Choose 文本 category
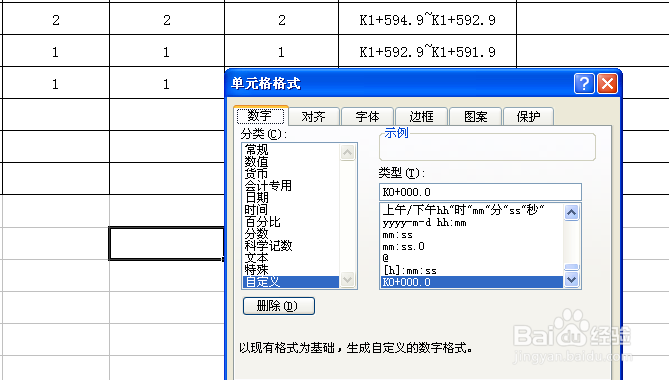The image size is (669, 380). coord(291,258)
